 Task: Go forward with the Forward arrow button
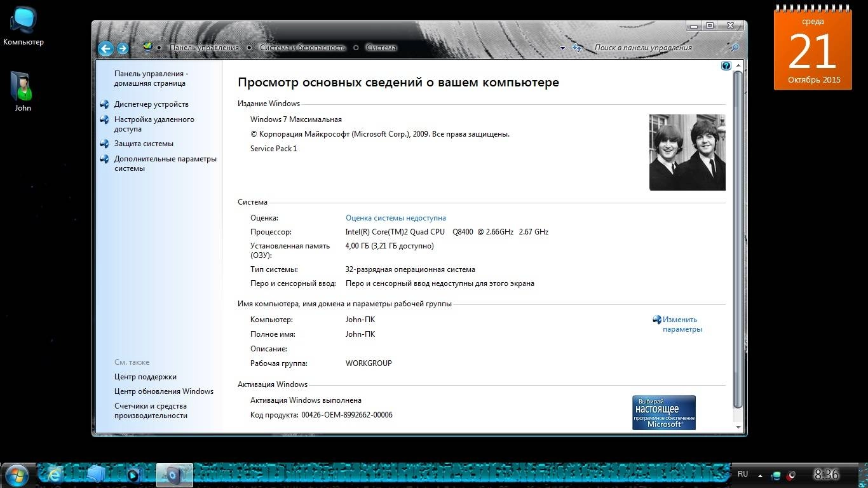tap(123, 48)
